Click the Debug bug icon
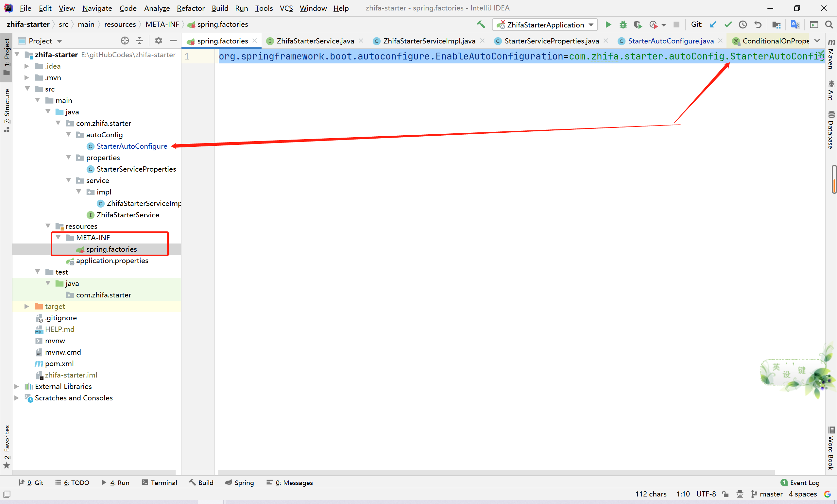The image size is (837, 504). point(623,25)
